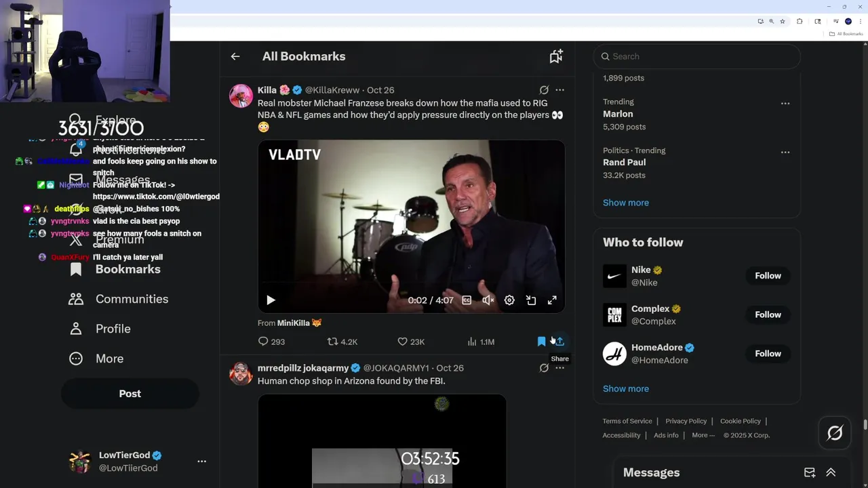Open the video in fullscreen
The width and height of the screenshot is (868, 488).
[x=552, y=300]
